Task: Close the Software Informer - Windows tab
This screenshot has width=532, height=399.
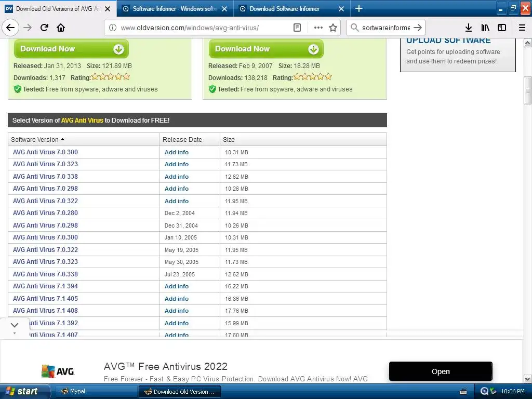Action: point(224,9)
